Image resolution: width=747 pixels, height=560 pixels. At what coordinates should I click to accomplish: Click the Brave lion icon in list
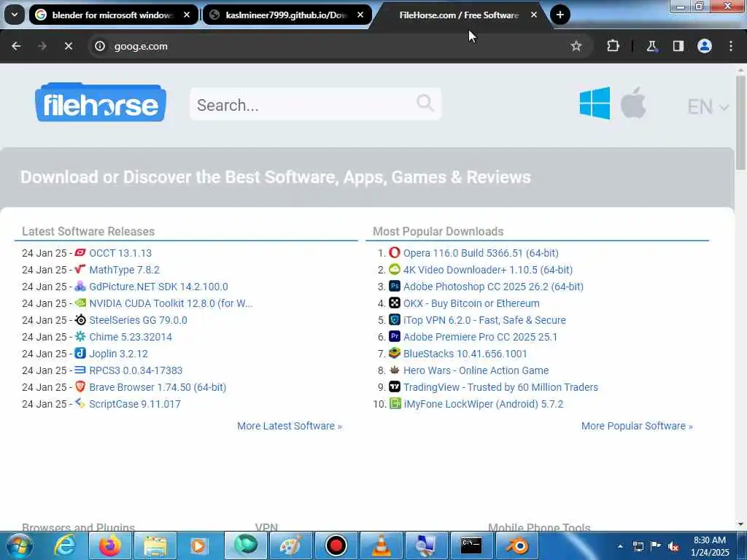pos(80,386)
